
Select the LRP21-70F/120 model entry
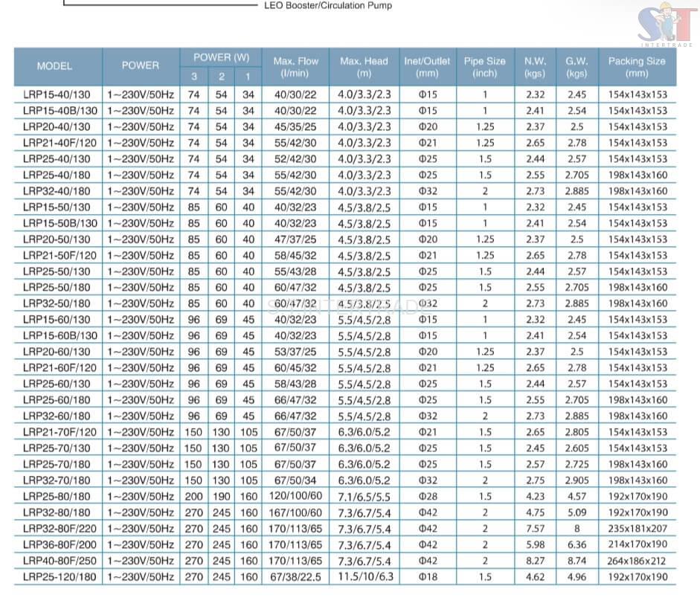[60, 432]
